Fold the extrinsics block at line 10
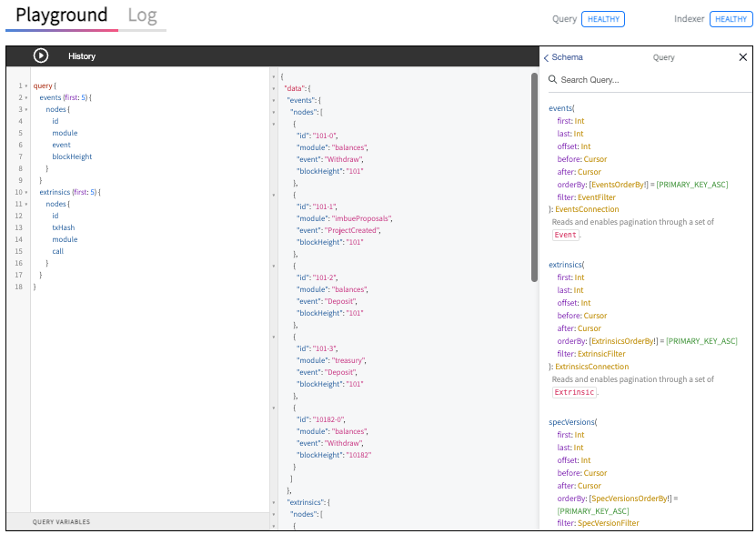The image size is (756, 534). (x=26, y=192)
